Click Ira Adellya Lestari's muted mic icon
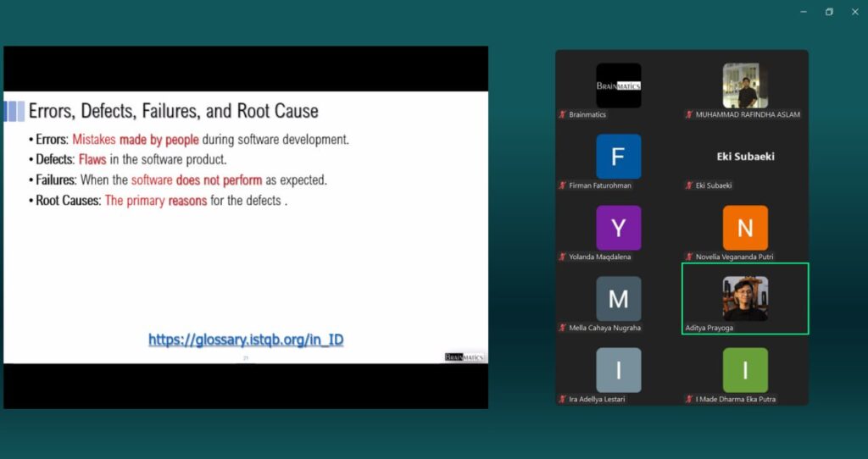868x459 pixels. 562,399
